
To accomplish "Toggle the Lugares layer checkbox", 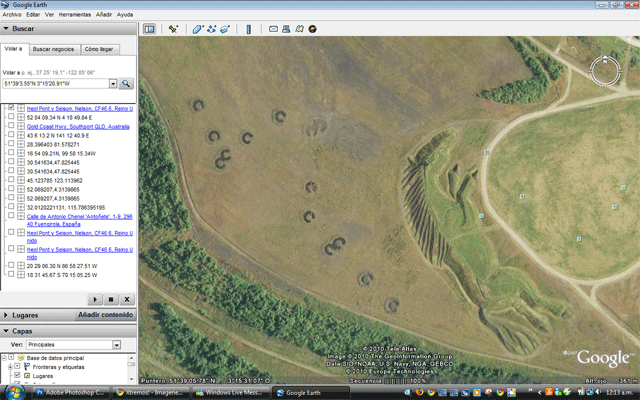I will (17, 375).
